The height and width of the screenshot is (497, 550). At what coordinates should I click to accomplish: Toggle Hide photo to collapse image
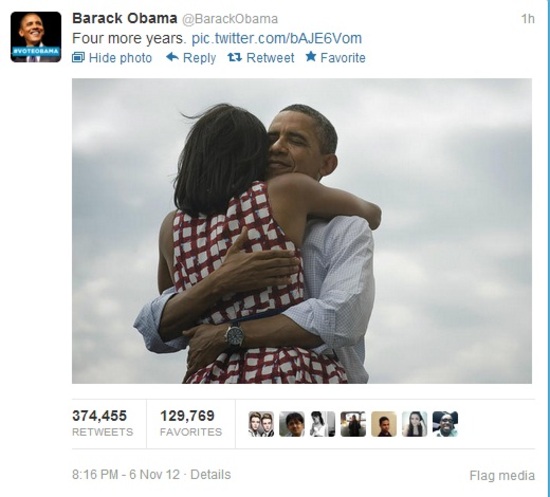point(112,58)
